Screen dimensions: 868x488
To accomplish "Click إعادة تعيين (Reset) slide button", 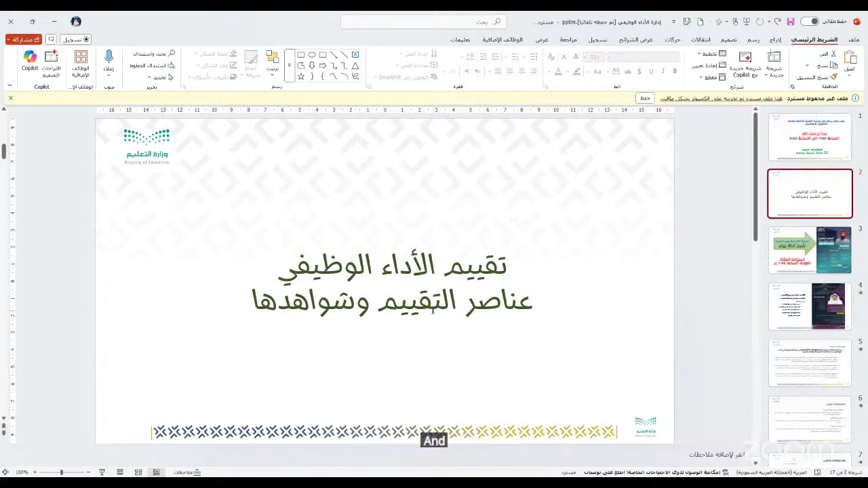I will pos(709,66).
